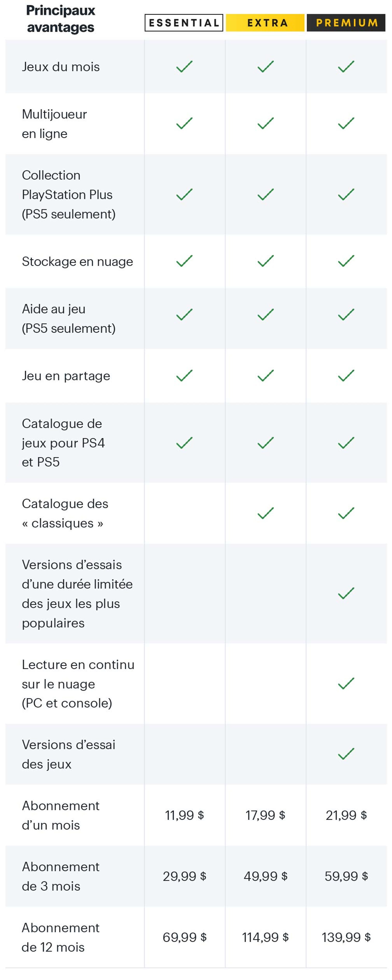
Task: Click Essential checkmark for Jeu en partage
Action: (185, 376)
